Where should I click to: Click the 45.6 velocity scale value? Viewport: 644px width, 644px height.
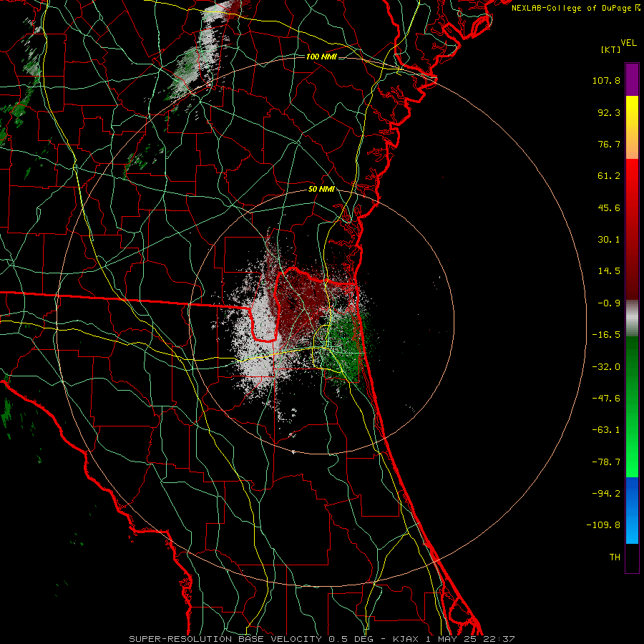pos(609,208)
